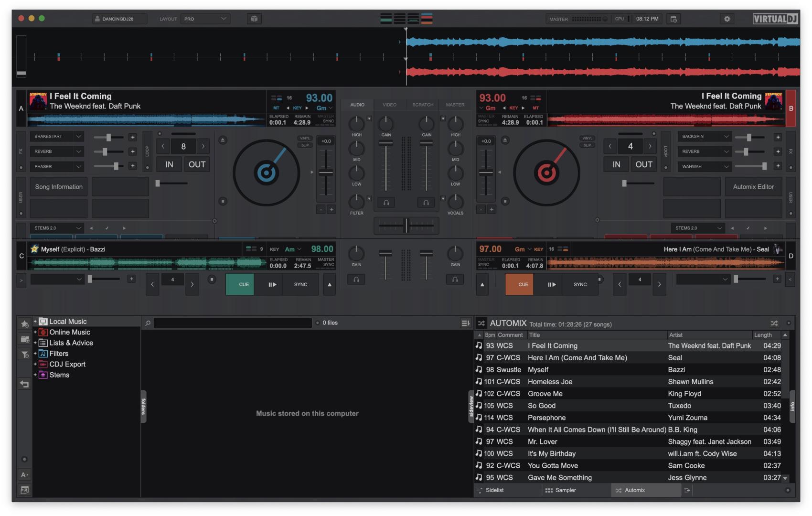
Task: Toggle VINYL mode on deck B
Action: (588, 138)
